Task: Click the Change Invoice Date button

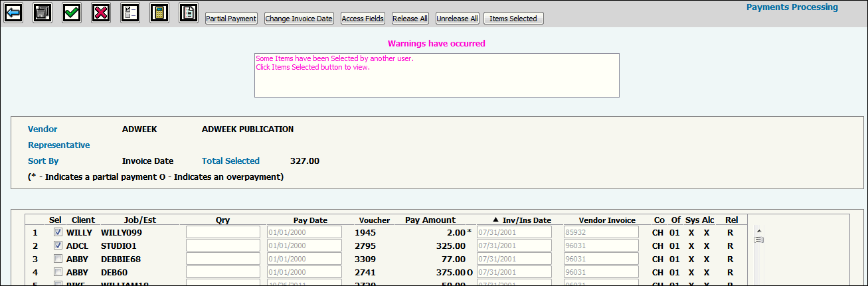Action: (x=299, y=19)
